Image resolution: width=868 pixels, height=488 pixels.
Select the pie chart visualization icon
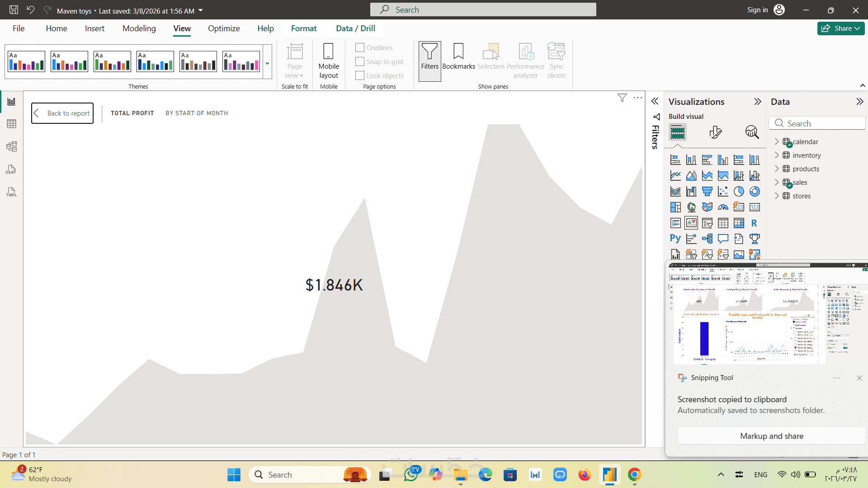click(x=739, y=192)
